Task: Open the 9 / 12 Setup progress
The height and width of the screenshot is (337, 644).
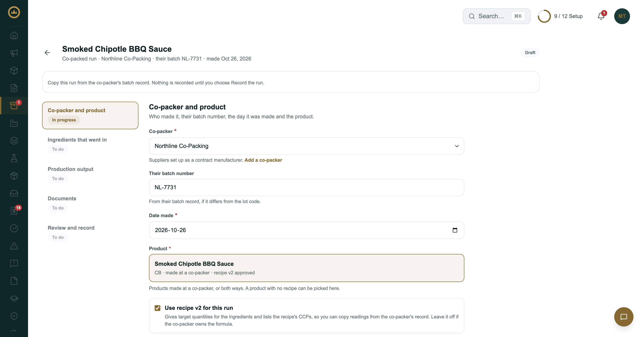Action: [x=560, y=16]
